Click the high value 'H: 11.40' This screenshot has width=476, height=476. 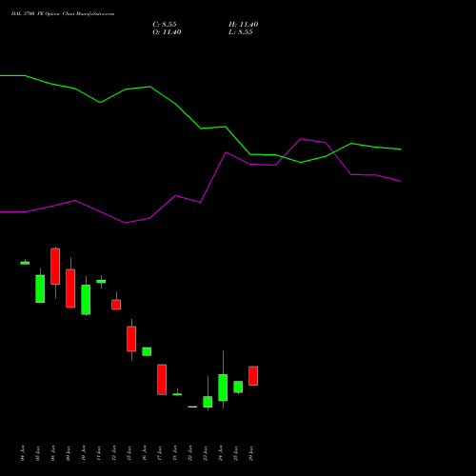[244, 25]
